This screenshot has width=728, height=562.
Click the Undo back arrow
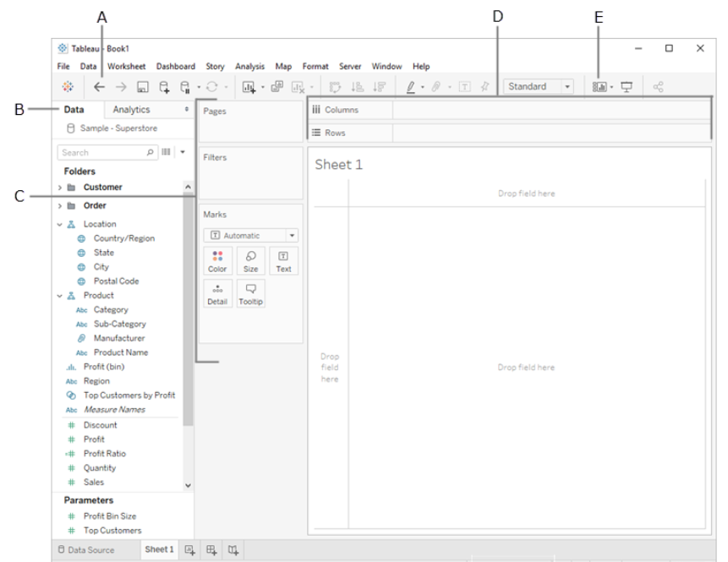pos(99,87)
